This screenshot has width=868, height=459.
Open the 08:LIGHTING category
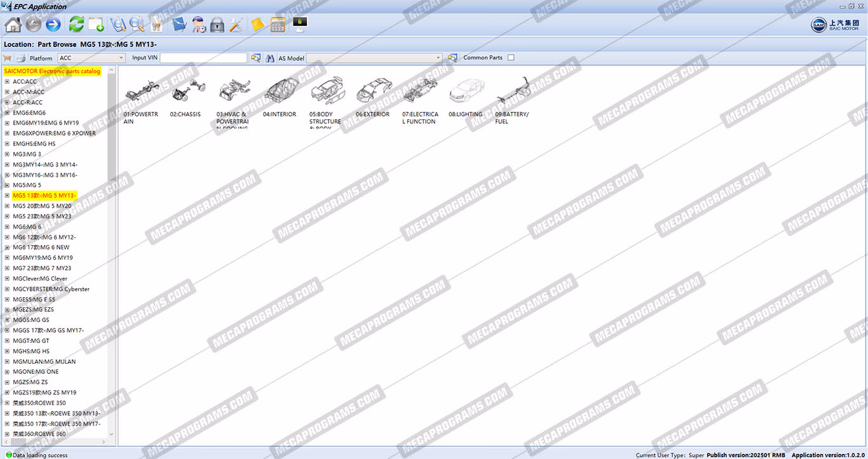click(x=466, y=98)
